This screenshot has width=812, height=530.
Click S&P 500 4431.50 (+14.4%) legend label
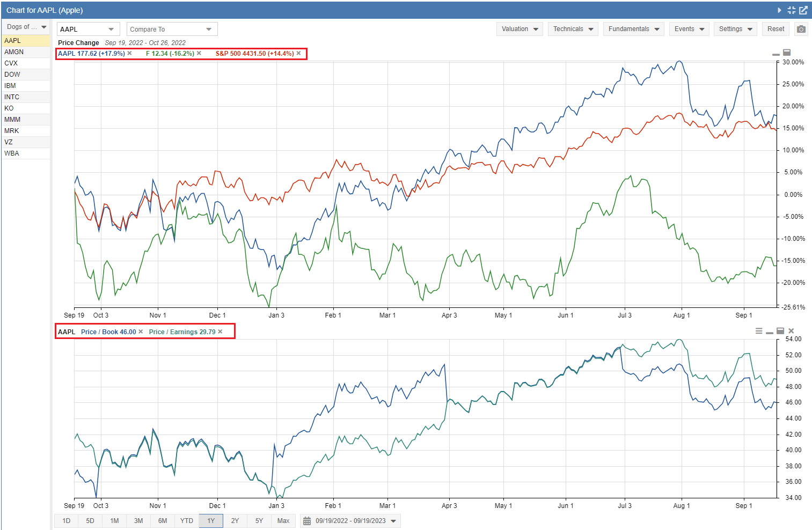click(255, 54)
